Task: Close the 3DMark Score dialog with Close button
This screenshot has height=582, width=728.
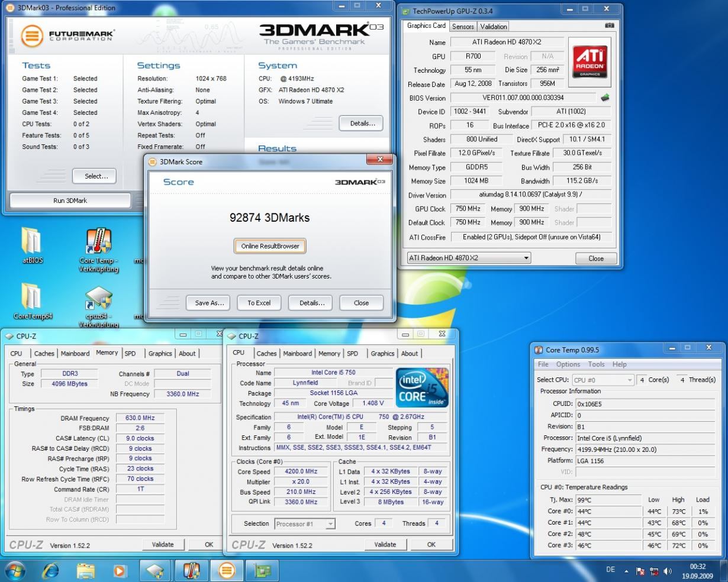Action: [362, 303]
